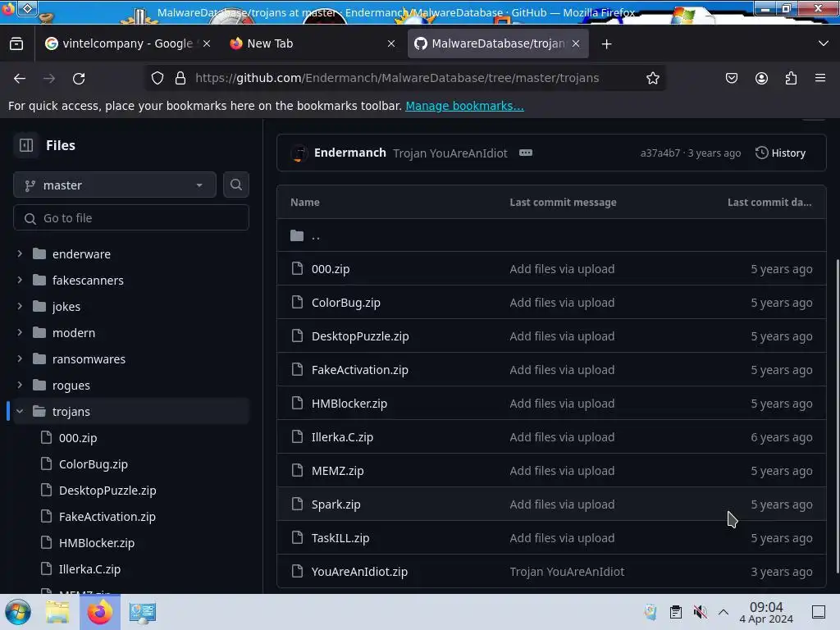Open the tracking protection shield icon
This screenshot has width=840, height=630.
coord(157,78)
